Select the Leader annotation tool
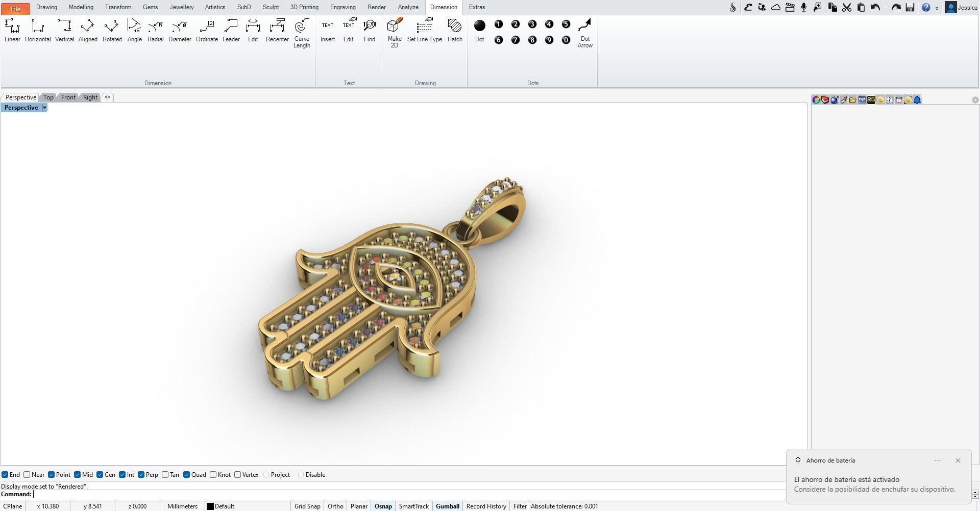Viewport: 980px width, 511px height. [231, 31]
